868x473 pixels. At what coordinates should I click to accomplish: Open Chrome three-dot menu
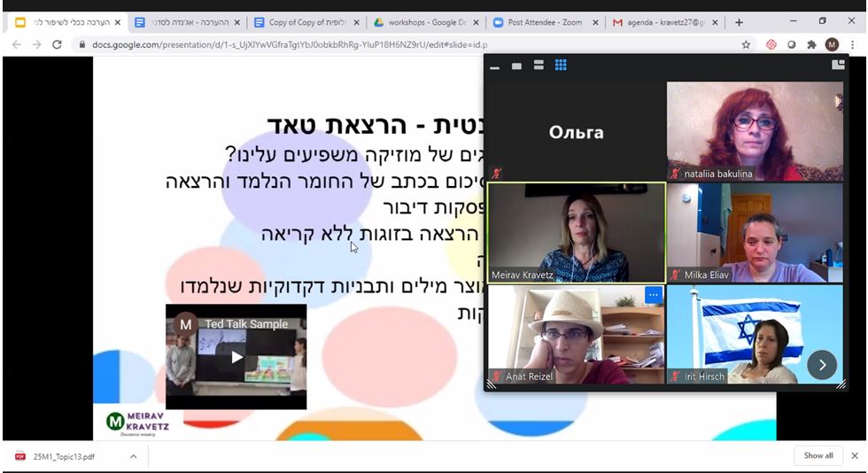tap(852, 45)
